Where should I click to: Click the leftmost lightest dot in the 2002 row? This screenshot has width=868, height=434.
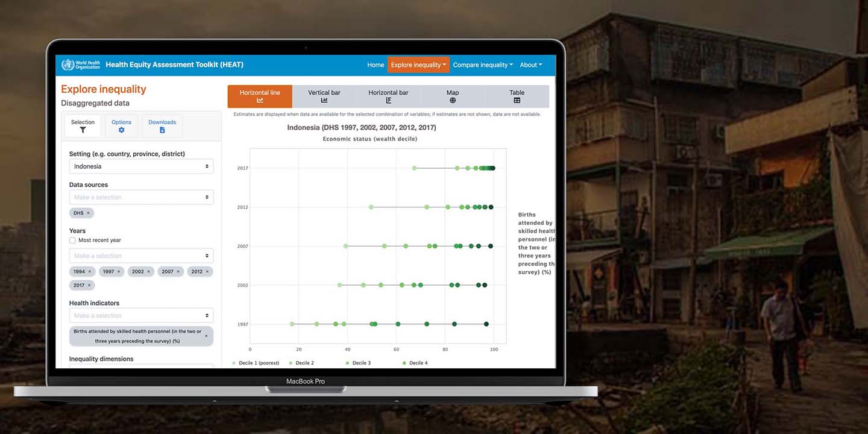tap(340, 285)
